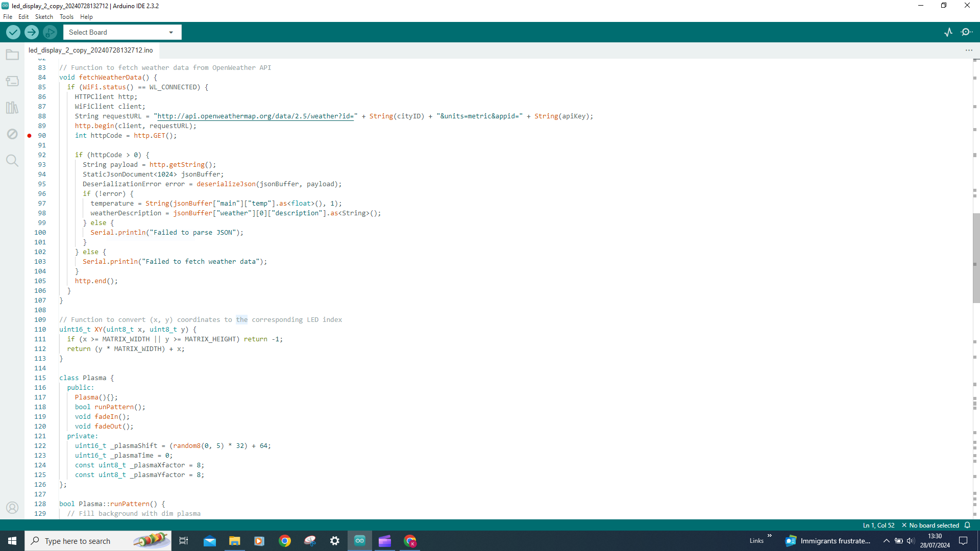Open the Library Manager sidebar icon
Viewport: 980px width, 551px height.
coord(12,108)
